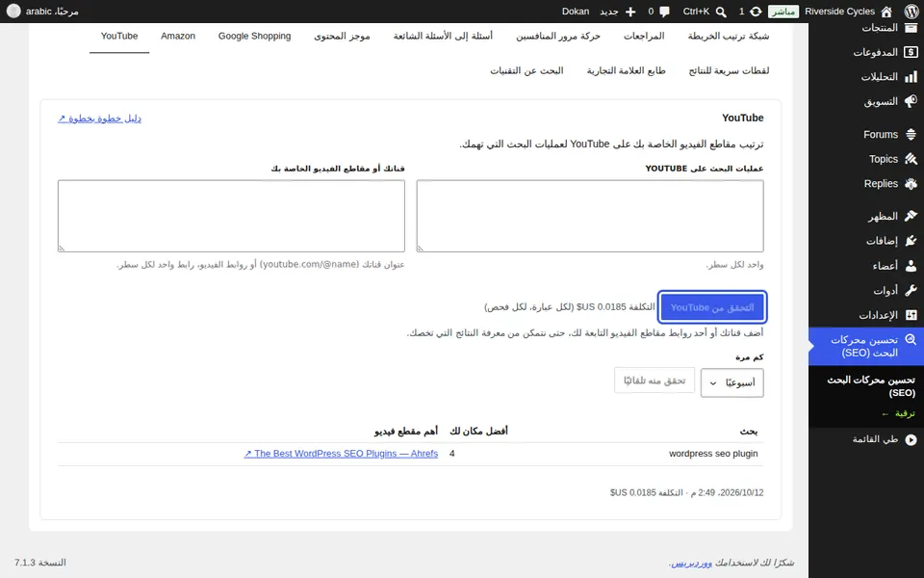Open the comments bubble icon
924x578 pixels.
click(665, 12)
